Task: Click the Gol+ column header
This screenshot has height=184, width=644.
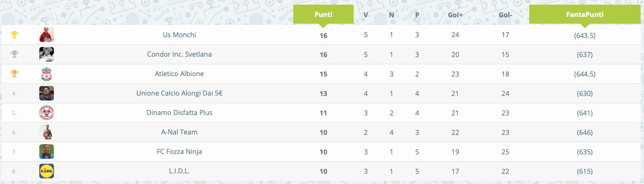Action: [455, 14]
